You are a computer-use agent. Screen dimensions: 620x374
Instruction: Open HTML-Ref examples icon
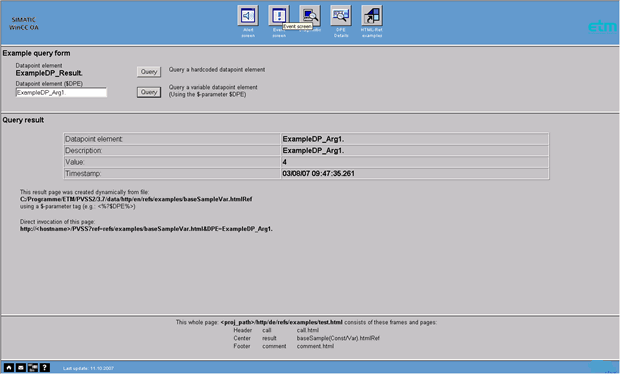point(372,16)
